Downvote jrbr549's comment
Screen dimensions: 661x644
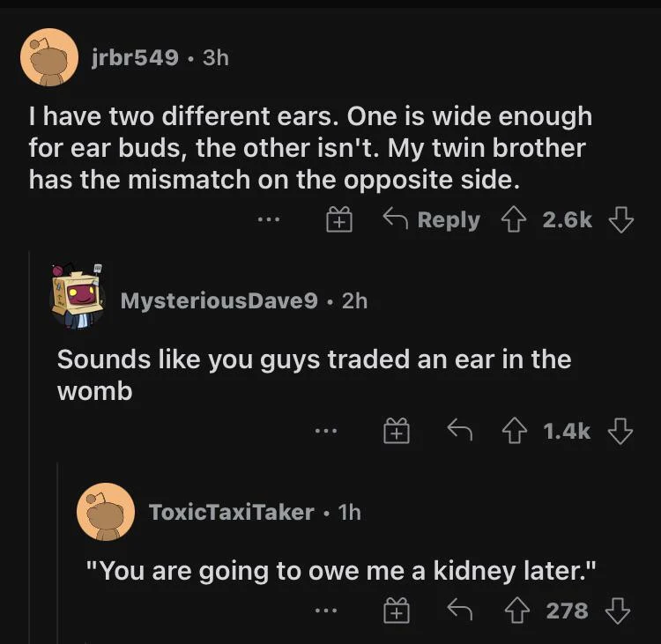[622, 219]
